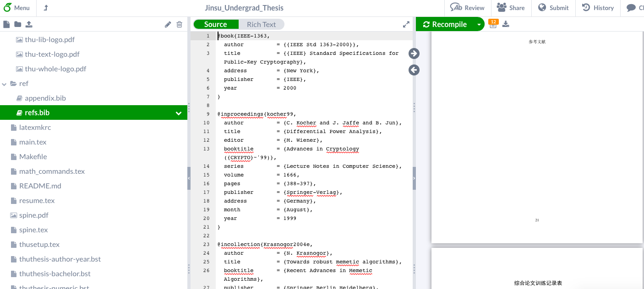Click the Recompile button
The image size is (644, 289).
click(x=445, y=24)
